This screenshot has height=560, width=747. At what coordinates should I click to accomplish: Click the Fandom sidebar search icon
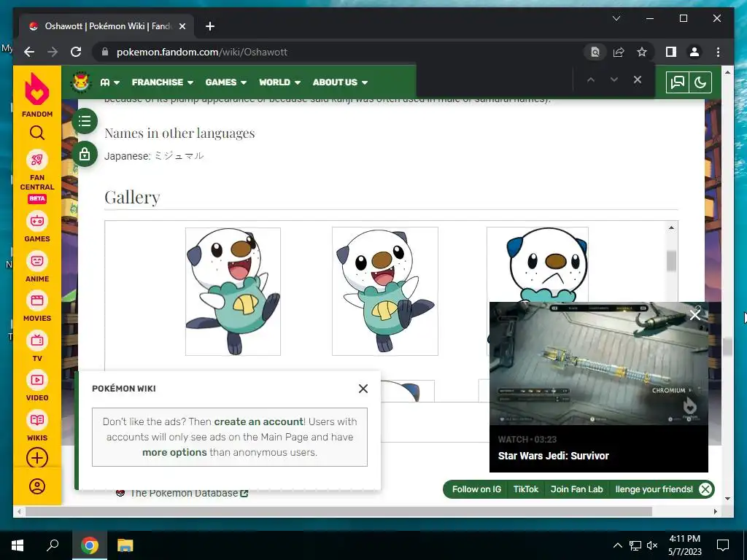pos(37,133)
